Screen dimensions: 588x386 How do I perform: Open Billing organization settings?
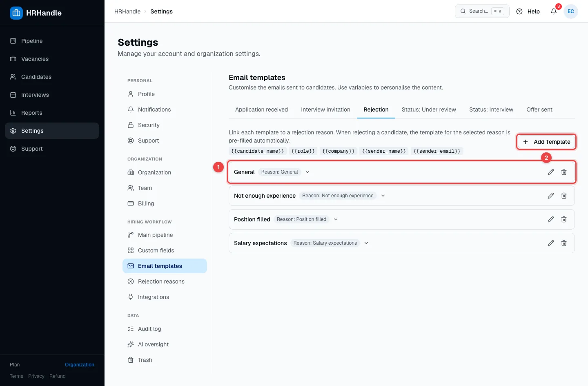click(x=165, y=203)
